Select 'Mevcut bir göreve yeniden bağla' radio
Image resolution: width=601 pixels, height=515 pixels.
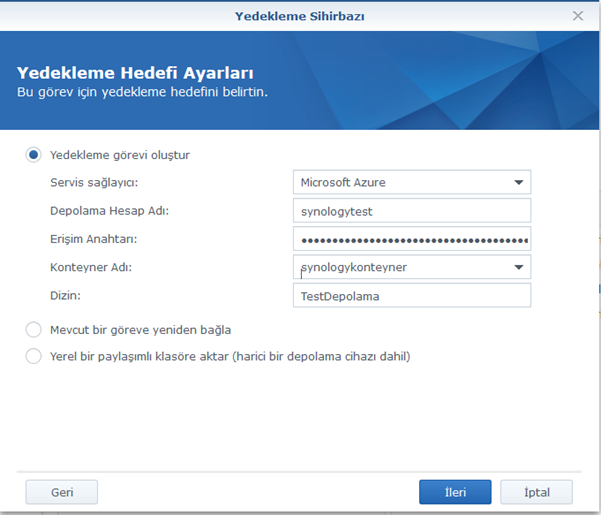tap(34, 330)
